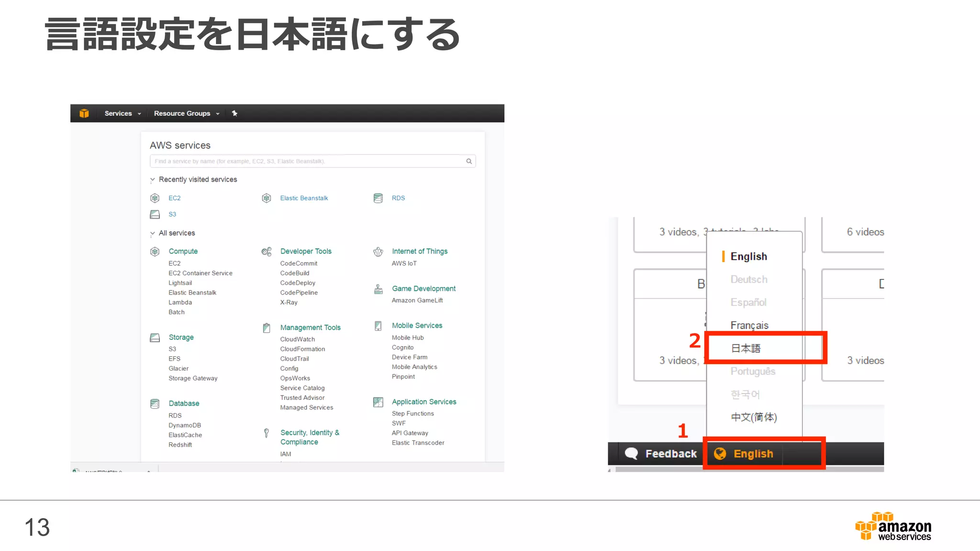
Task: Click the Security, Identity & Compliance key icon
Action: click(267, 433)
